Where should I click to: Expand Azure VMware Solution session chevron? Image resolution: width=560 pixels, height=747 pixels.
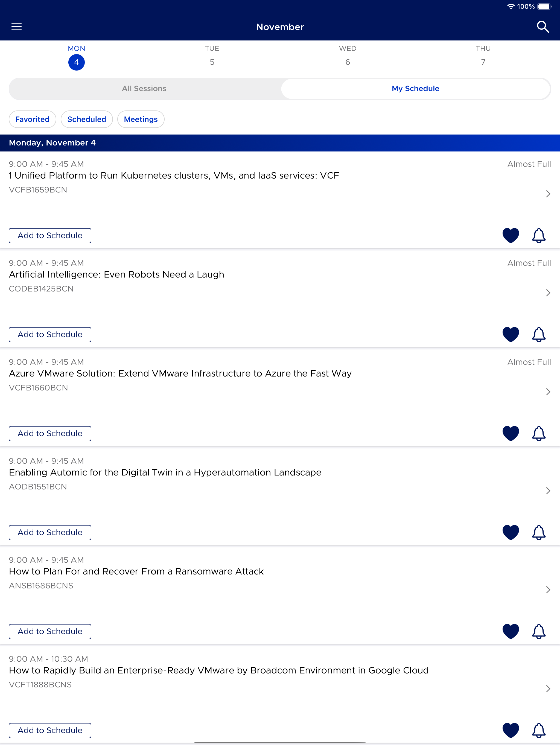pyautogui.click(x=548, y=392)
